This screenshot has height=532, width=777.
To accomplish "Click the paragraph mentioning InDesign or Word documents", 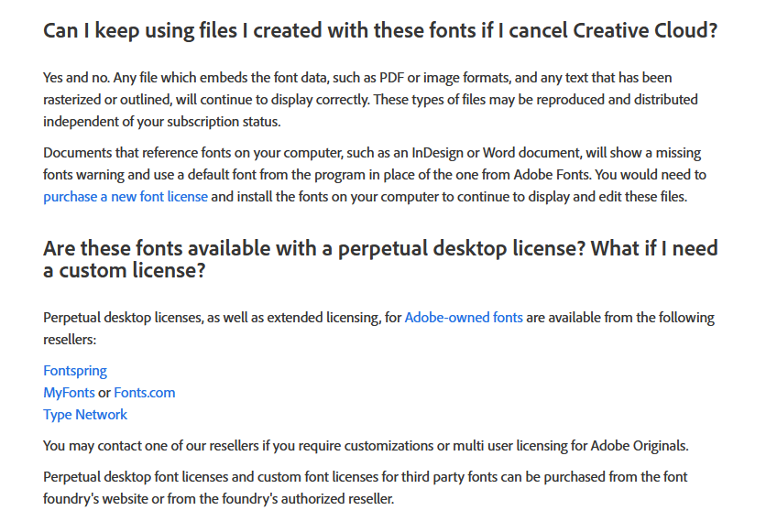I will pos(367,174).
